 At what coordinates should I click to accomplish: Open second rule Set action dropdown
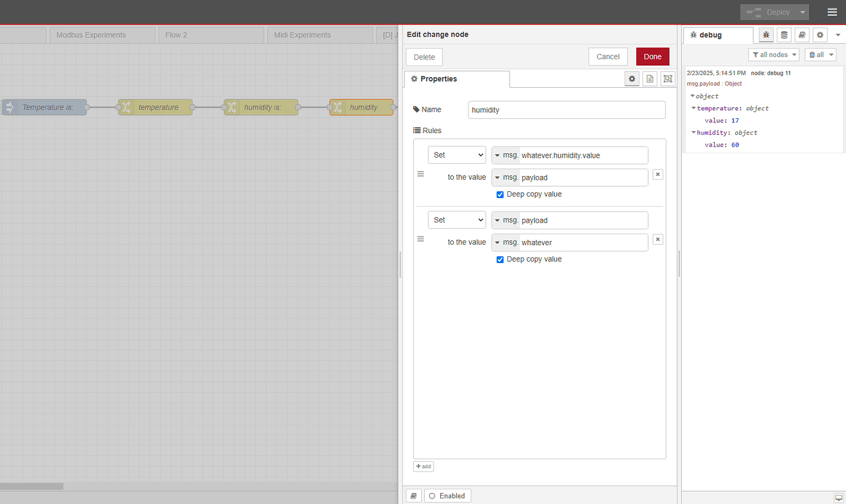pyautogui.click(x=457, y=220)
